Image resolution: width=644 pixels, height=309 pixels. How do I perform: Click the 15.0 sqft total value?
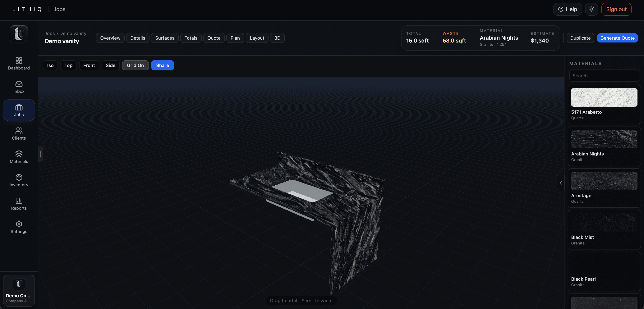(417, 41)
